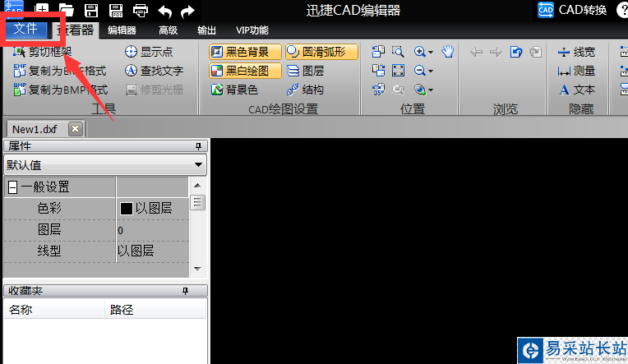Click the properties scrollbar up arrow
628x364 pixels.
(x=197, y=186)
